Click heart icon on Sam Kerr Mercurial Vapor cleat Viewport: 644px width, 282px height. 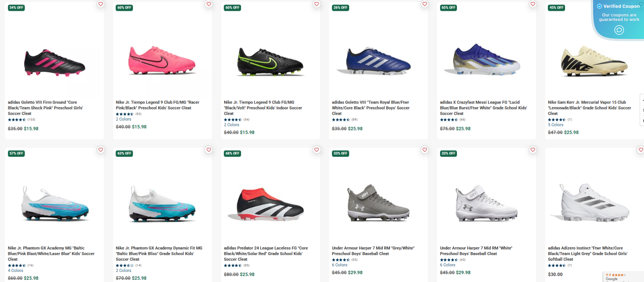point(641,4)
